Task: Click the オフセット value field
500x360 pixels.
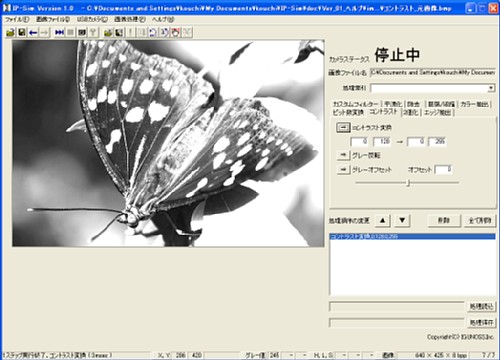Action: coord(444,169)
